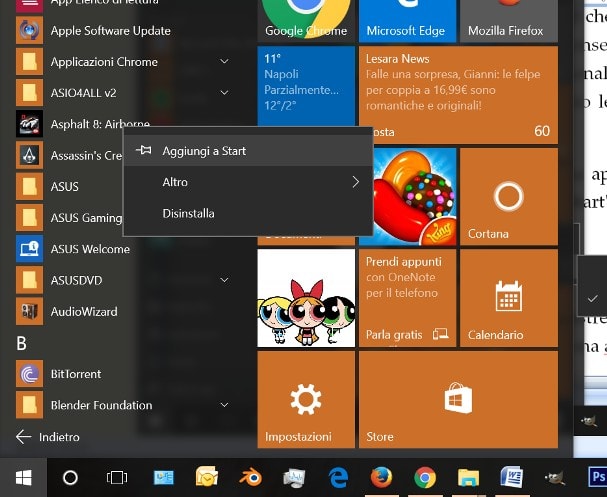Open Apple Software Update app icon
Image resolution: width=607 pixels, height=497 pixels.
click(x=29, y=30)
